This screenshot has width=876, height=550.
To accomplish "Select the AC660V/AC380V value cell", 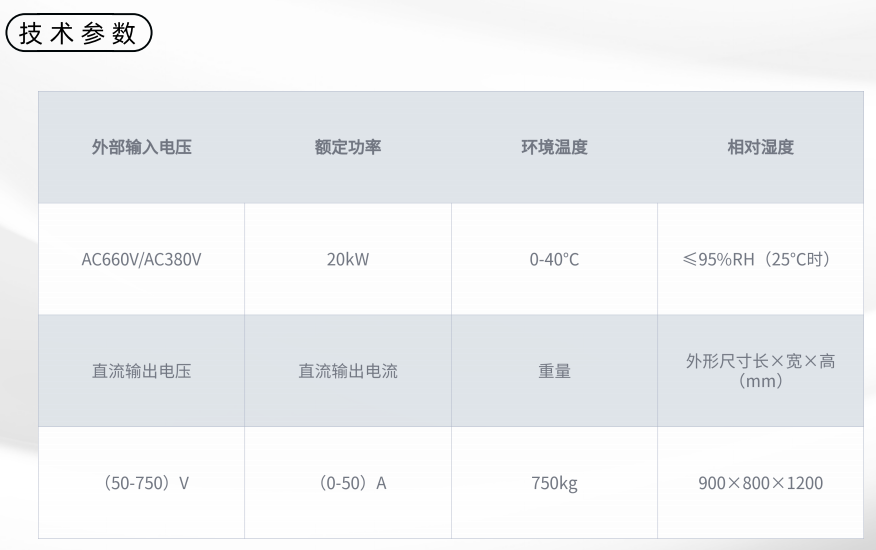I will click(141, 259).
